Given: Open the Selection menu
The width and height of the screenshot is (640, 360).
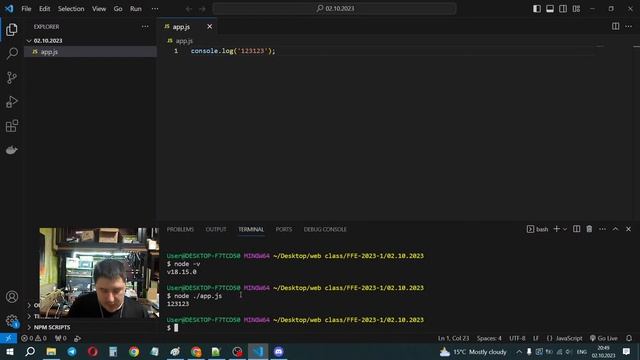Looking at the screenshot, I should [x=71, y=9].
